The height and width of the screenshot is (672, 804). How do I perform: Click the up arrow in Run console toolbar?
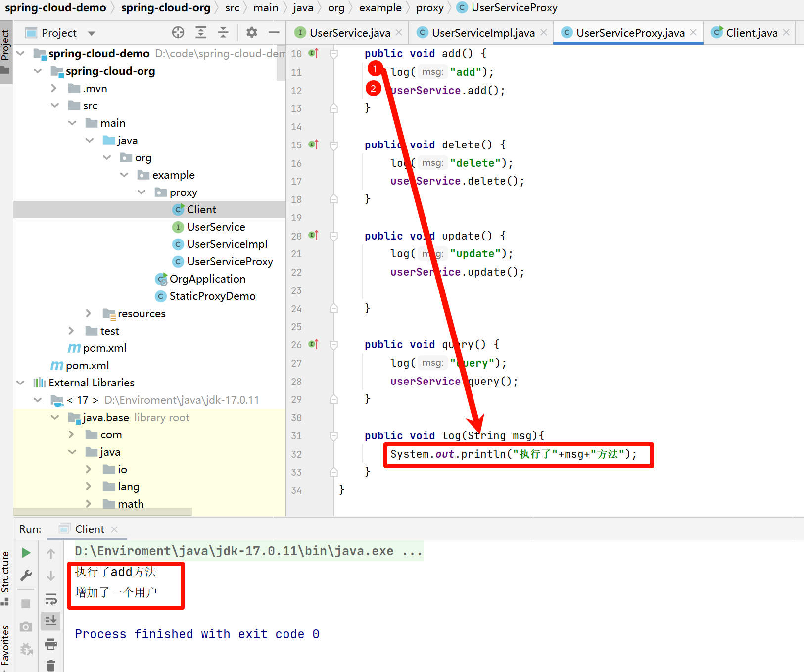51,553
